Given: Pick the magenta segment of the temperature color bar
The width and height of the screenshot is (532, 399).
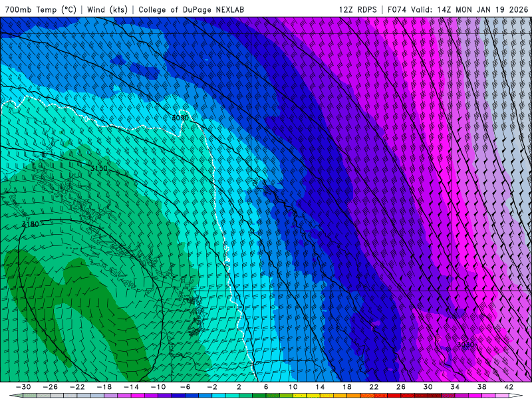Looking at the screenshot, I should pos(138,396).
